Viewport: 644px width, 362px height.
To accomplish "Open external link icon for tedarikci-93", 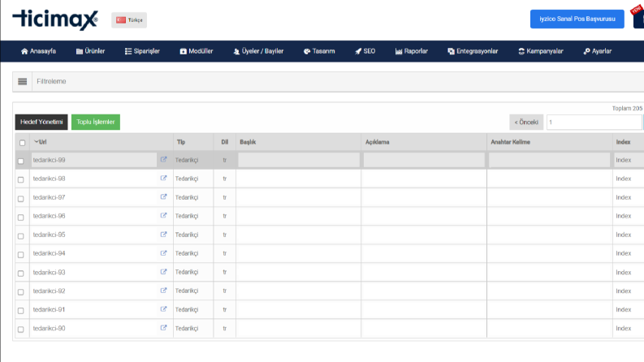I will (163, 272).
